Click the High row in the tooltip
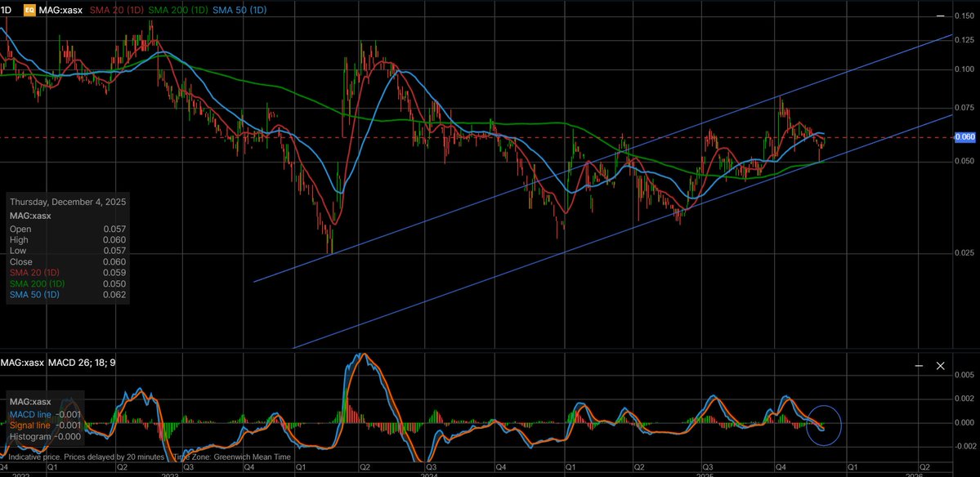The height and width of the screenshot is (477, 980). point(68,240)
